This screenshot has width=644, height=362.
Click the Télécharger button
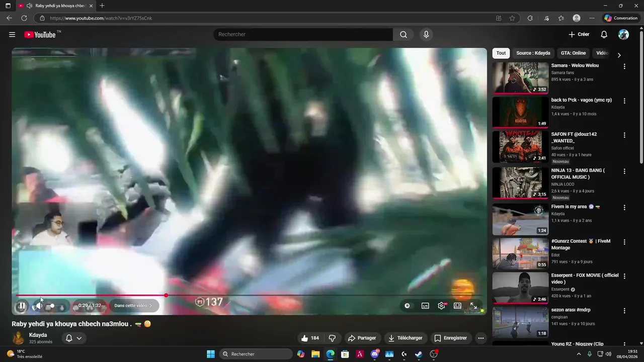(405, 338)
